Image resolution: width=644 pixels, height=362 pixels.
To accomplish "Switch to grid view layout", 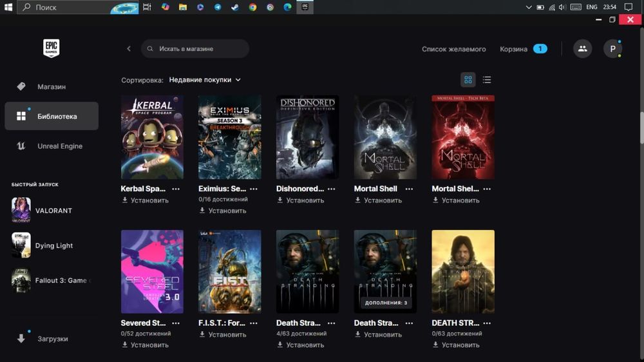I will point(468,80).
